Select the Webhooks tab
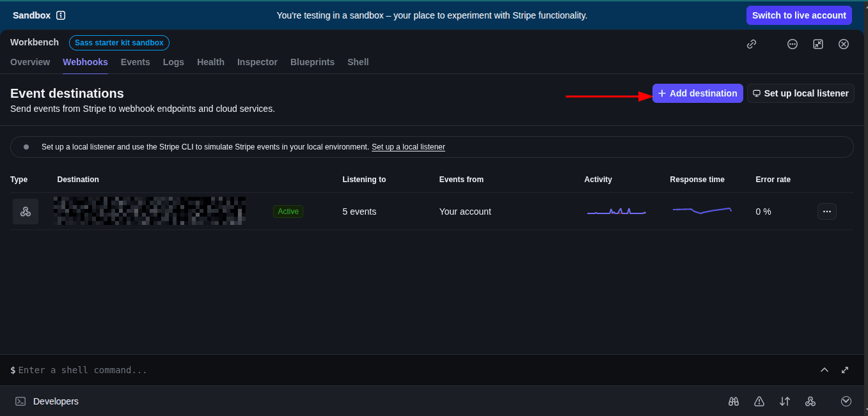Image resolution: width=868 pixels, height=416 pixels. click(85, 62)
